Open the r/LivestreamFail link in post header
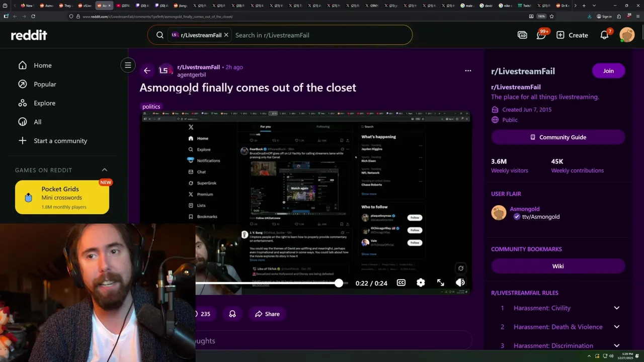The width and height of the screenshot is (644, 362). [198, 67]
